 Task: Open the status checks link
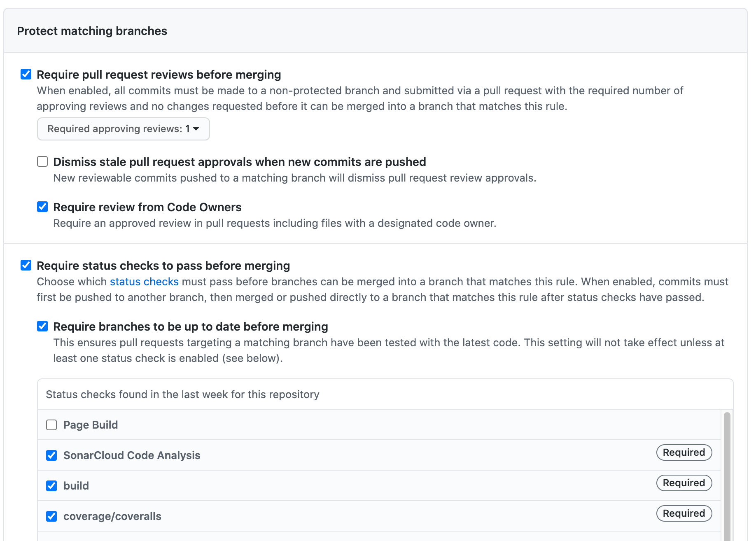144,282
